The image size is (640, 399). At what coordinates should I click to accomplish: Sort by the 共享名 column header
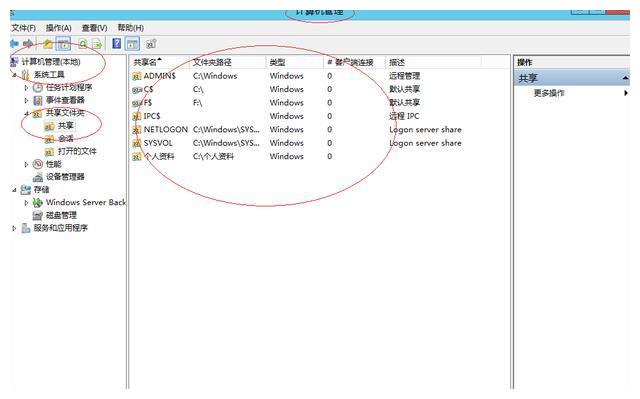point(160,62)
